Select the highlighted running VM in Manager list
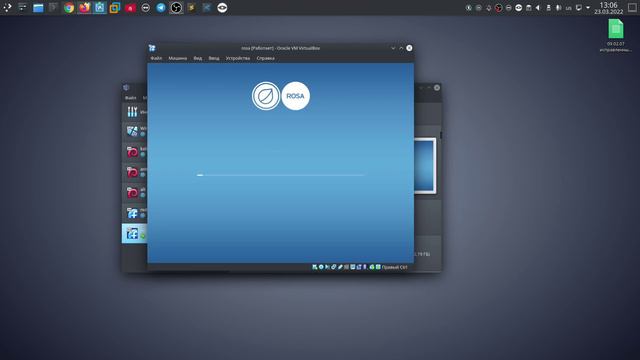The image size is (640, 360). click(134, 233)
